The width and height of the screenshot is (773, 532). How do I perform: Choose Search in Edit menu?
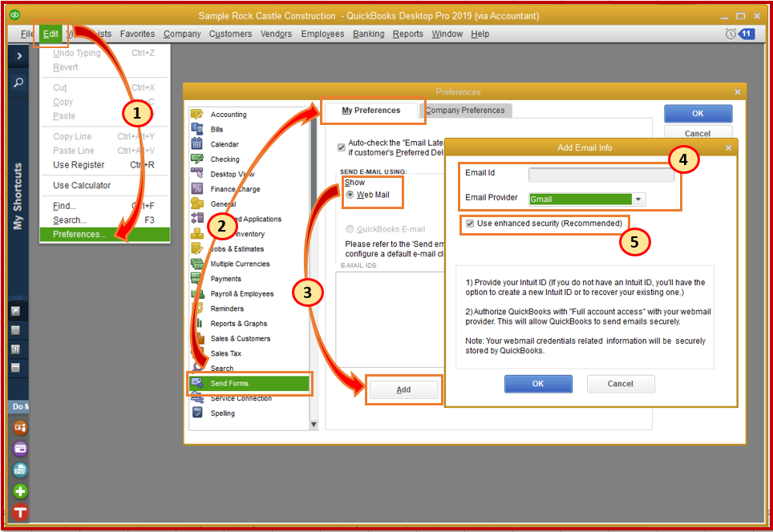coord(104,220)
